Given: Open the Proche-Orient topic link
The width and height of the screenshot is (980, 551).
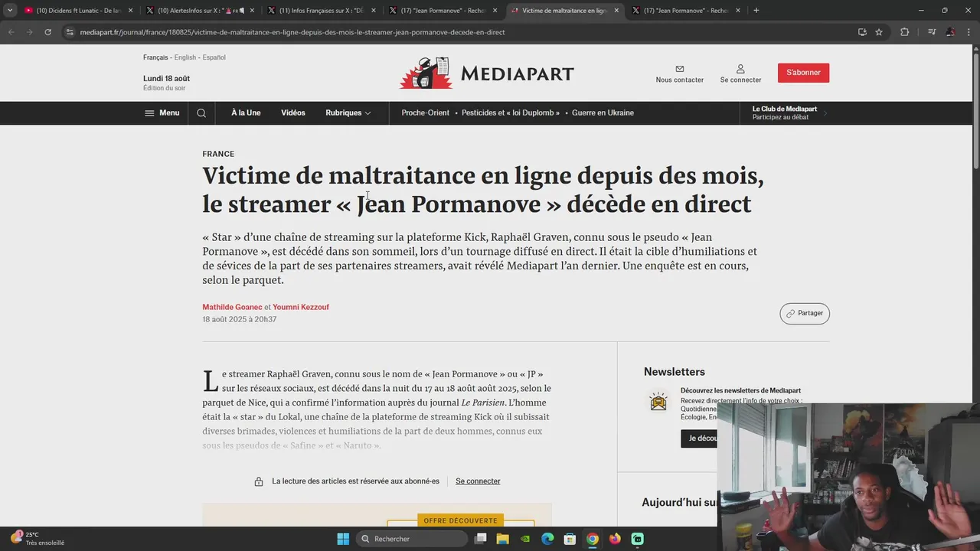Looking at the screenshot, I should click(x=425, y=112).
